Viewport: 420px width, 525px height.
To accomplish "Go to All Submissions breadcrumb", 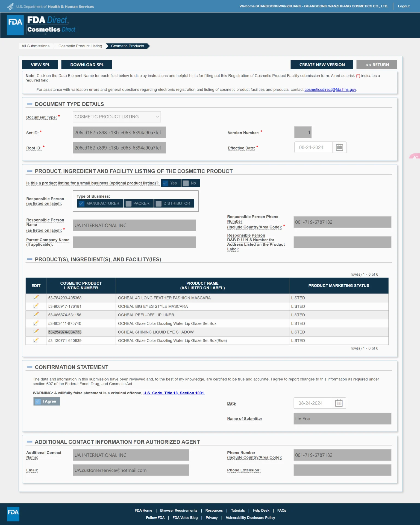I will 36,46.
